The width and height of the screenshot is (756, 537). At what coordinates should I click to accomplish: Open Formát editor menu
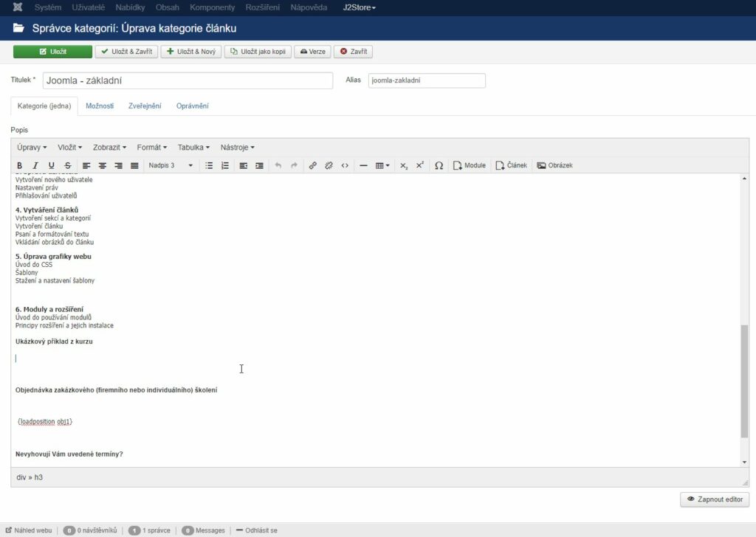pos(152,148)
